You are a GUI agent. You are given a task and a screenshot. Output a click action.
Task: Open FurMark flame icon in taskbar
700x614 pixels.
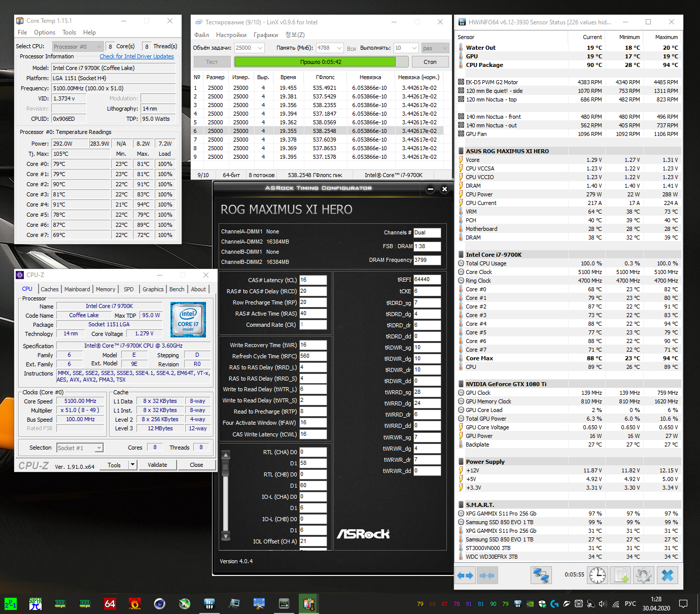tap(135, 604)
